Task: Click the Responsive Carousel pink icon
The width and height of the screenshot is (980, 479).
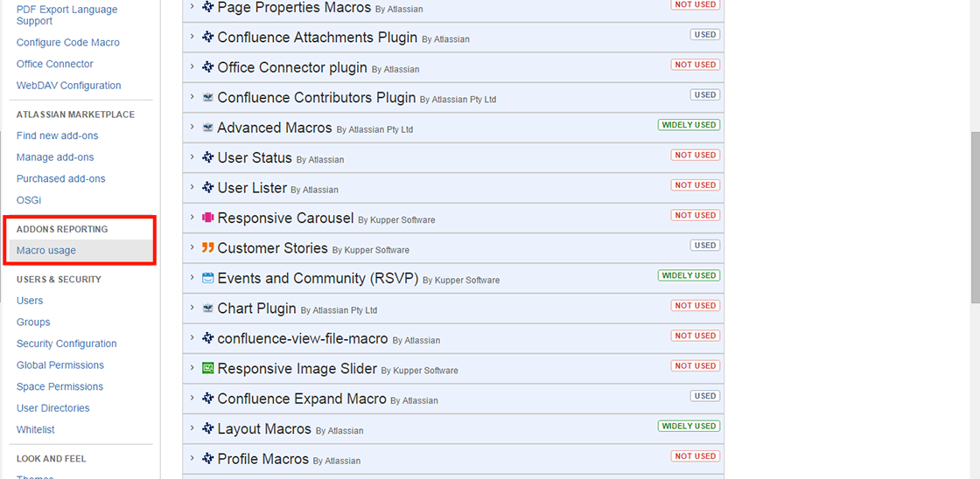Action: click(x=208, y=218)
